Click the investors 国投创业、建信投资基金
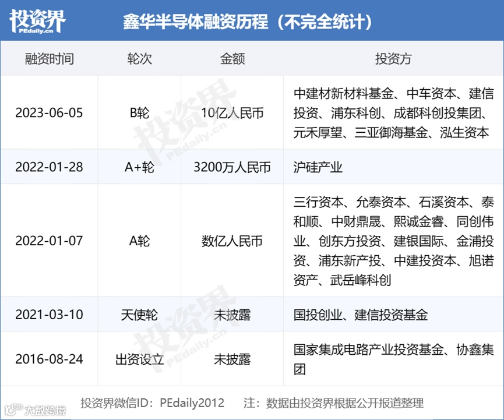The width and height of the screenshot is (504, 420). coord(361,315)
